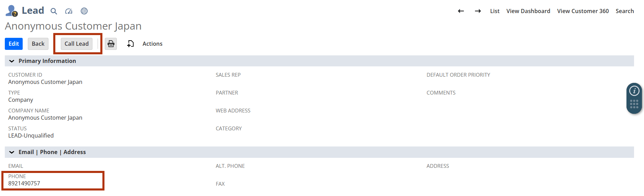Click the globe icon beside Lead
This screenshot has height=196, width=644.
tap(84, 11)
